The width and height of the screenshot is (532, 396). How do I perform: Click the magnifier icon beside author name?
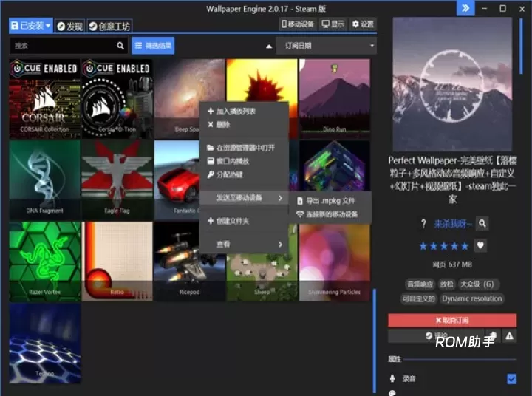click(x=482, y=223)
